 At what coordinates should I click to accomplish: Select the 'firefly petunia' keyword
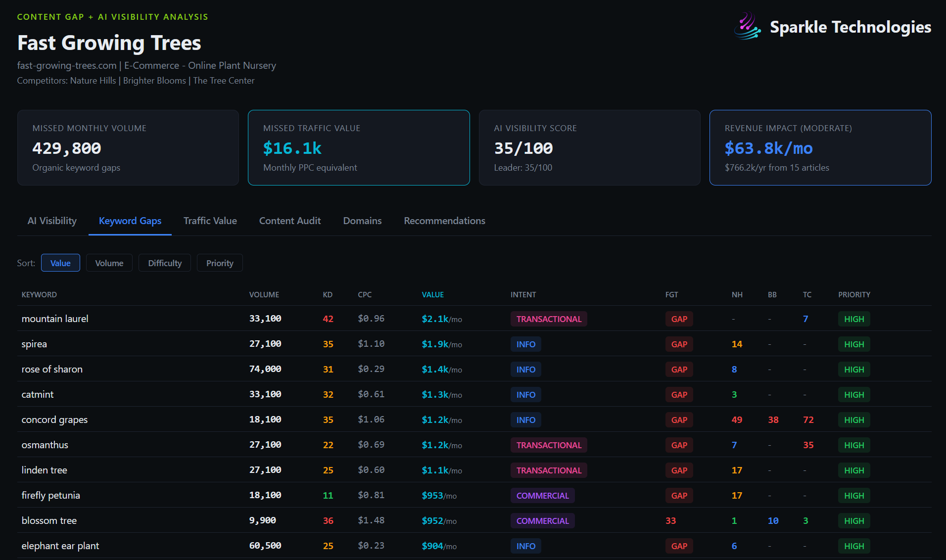[50, 495]
